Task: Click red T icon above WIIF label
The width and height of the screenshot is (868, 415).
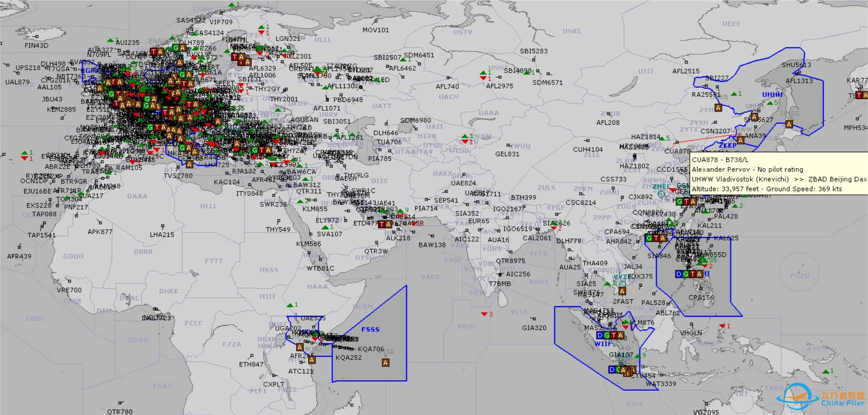Action: pyautogui.click(x=613, y=335)
